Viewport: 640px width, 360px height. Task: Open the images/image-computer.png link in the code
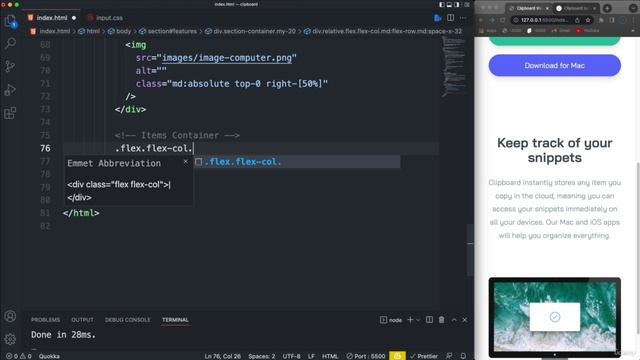coord(227,58)
